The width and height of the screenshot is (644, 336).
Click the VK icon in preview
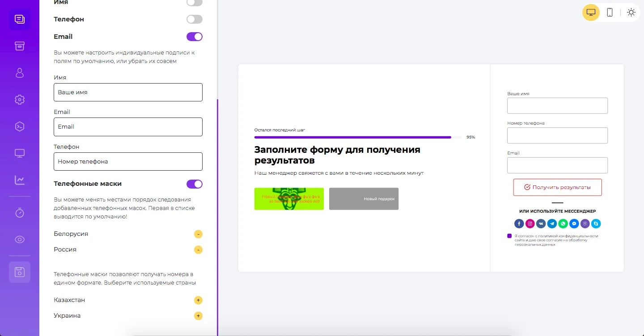(541, 224)
